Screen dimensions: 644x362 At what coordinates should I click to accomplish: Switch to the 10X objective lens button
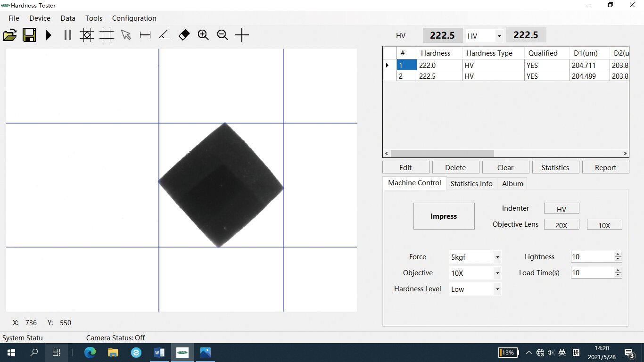[x=604, y=225]
